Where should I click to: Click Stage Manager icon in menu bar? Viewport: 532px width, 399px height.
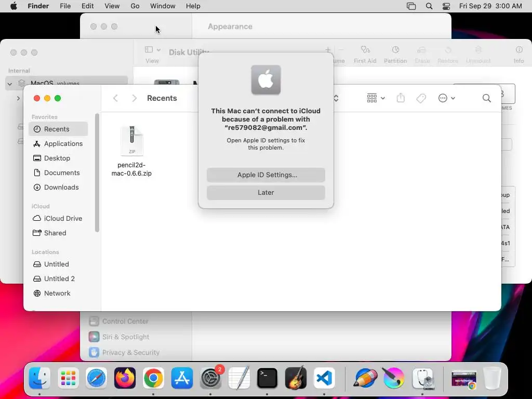click(411, 6)
